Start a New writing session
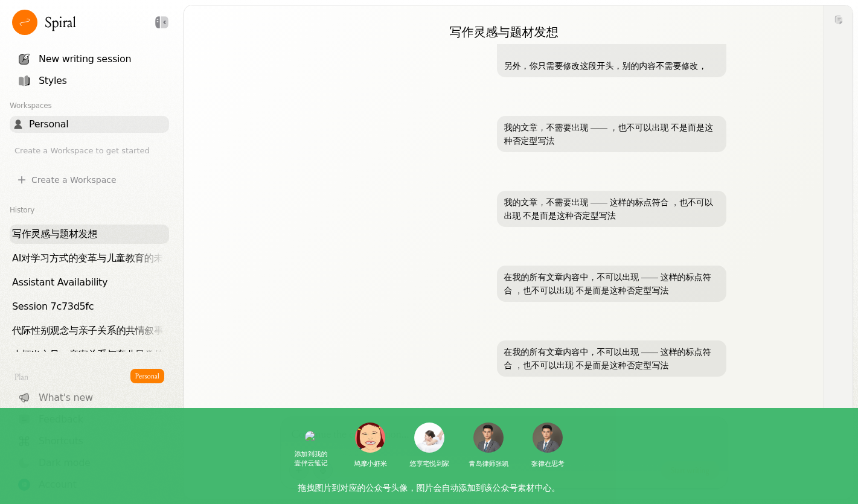This screenshot has height=504, width=858. click(85, 59)
